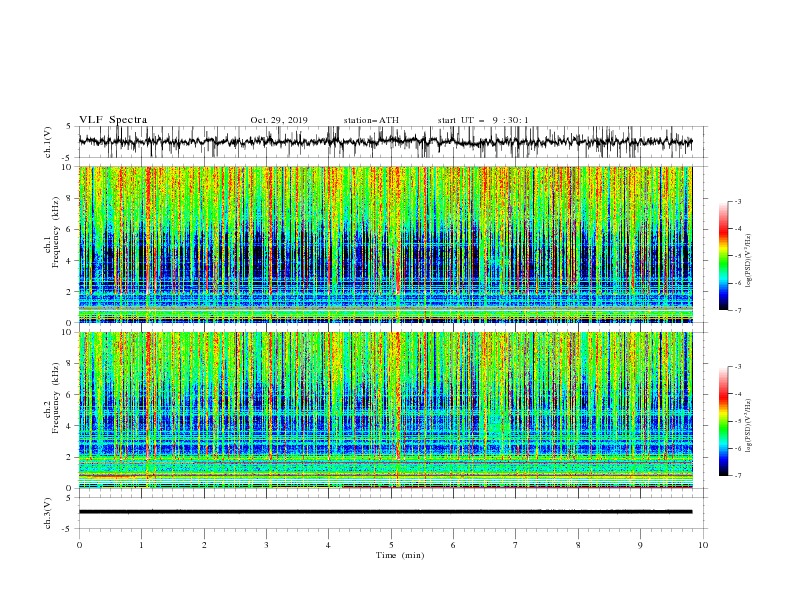
Task: Click the "-5" tick of the ch.1(V) axis
Action: click(x=68, y=158)
